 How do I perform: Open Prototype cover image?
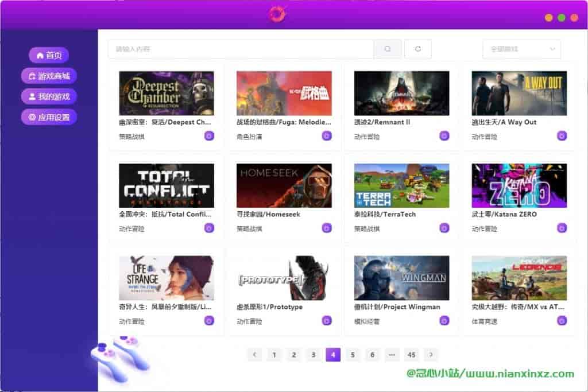pyautogui.click(x=284, y=278)
